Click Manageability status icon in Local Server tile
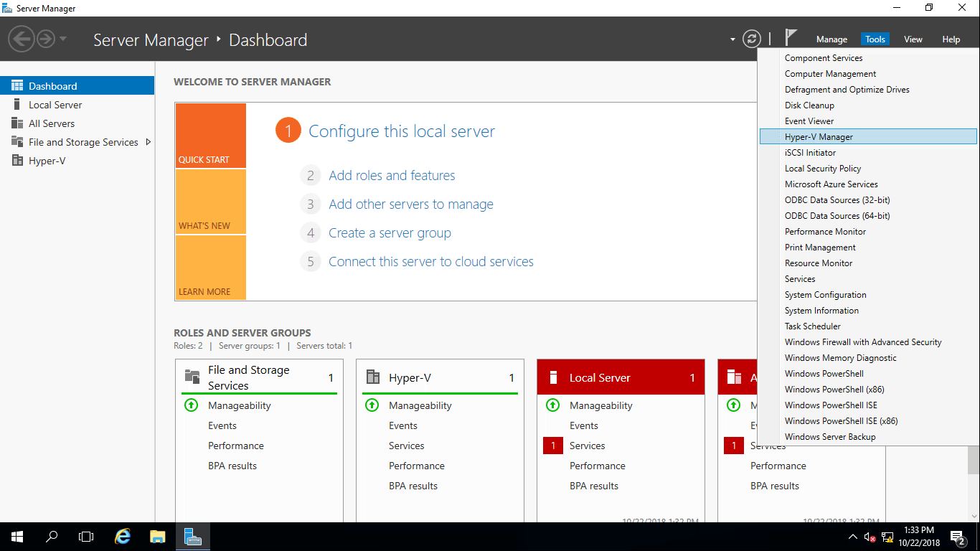The height and width of the screenshot is (551, 980). click(552, 405)
